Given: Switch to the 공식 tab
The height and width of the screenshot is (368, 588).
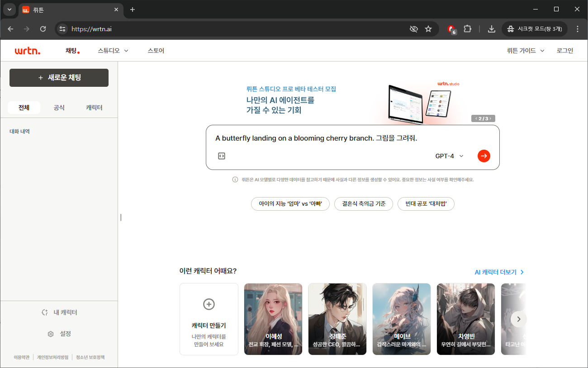Looking at the screenshot, I should click(x=59, y=108).
